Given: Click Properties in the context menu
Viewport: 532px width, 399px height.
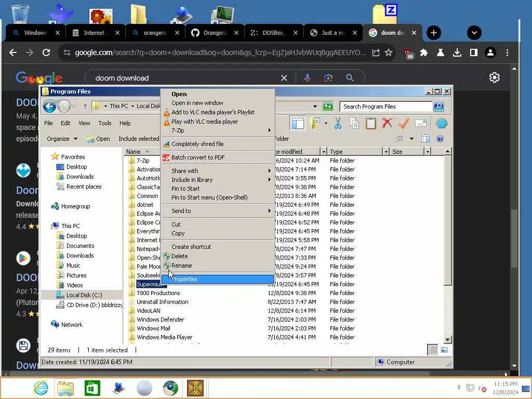Looking at the screenshot, I should 218,279.
